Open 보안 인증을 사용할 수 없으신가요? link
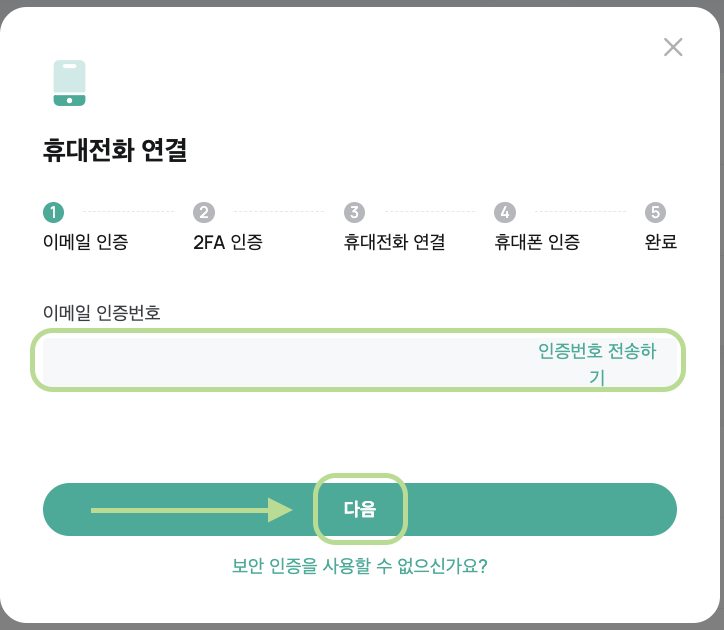724x630 pixels. click(x=360, y=566)
